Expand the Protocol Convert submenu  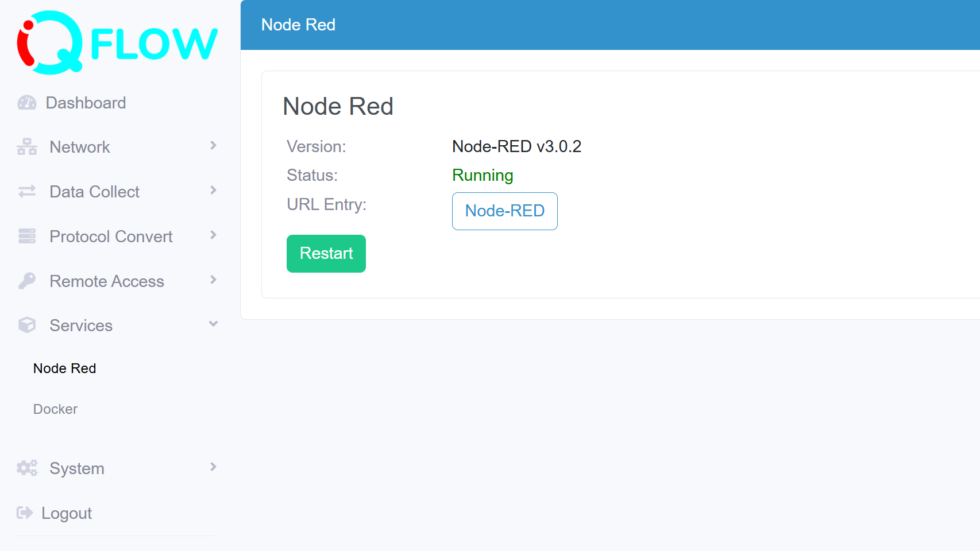pyautogui.click(x=213, y=235)
